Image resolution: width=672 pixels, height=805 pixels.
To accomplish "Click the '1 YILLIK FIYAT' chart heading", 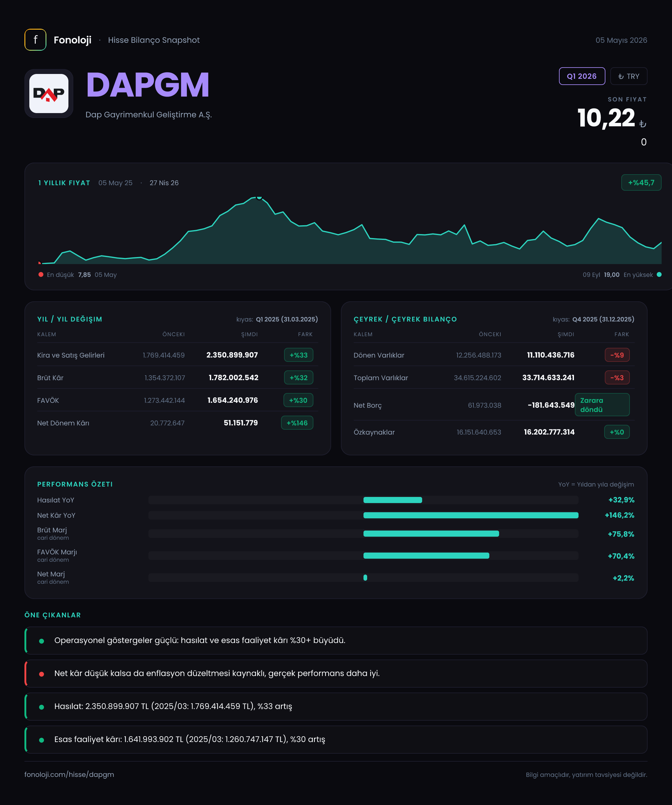I will tap(64, 183).
